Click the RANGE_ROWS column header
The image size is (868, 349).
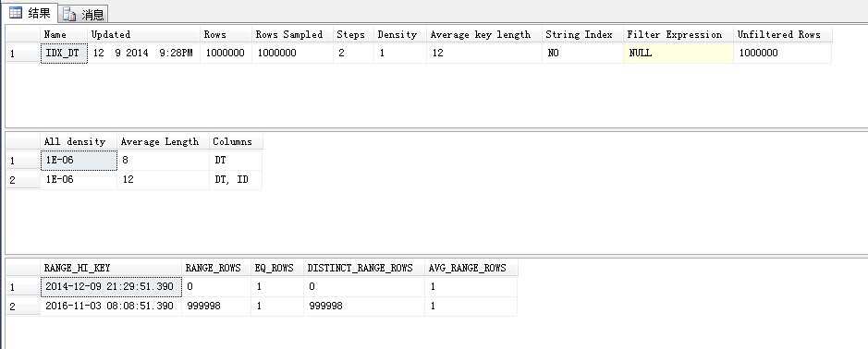(216, 268)
